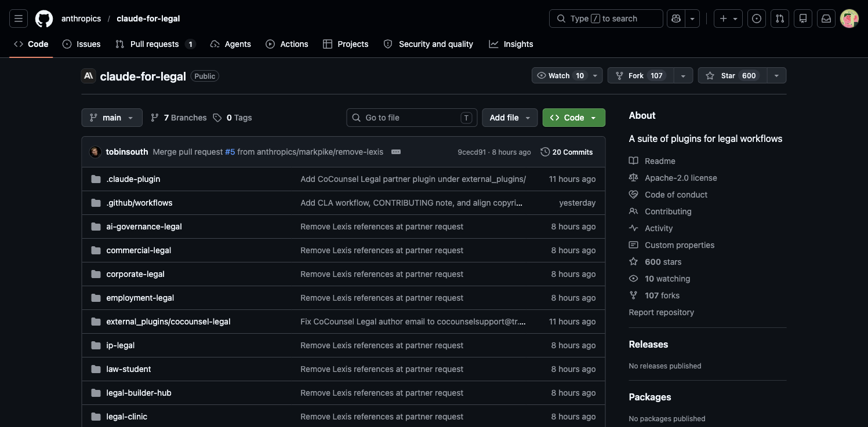
Task: Switch to the Pull requests tab
Action: click(x=155, y=44)
